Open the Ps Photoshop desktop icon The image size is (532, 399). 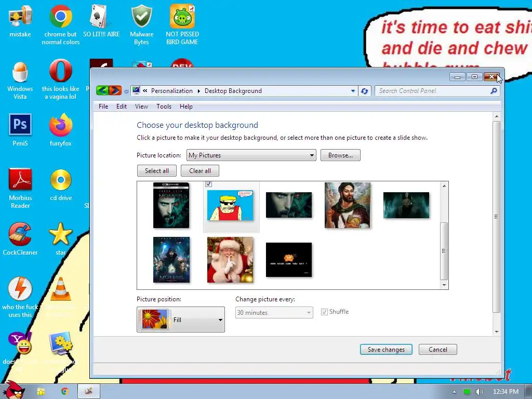tap(20, 125)
